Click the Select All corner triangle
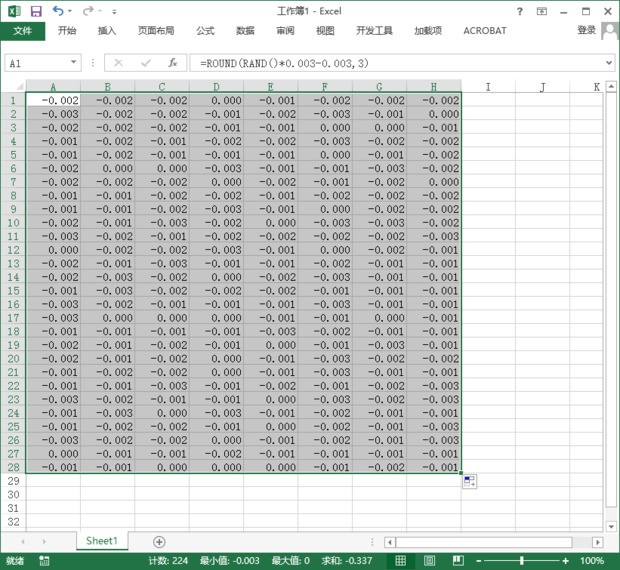 (x=19, y=87)
